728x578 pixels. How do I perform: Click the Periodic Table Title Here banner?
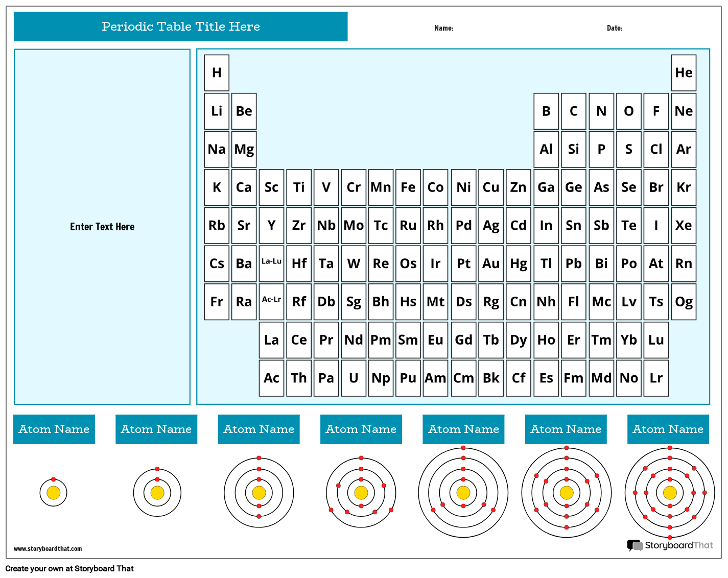[180, 27]
